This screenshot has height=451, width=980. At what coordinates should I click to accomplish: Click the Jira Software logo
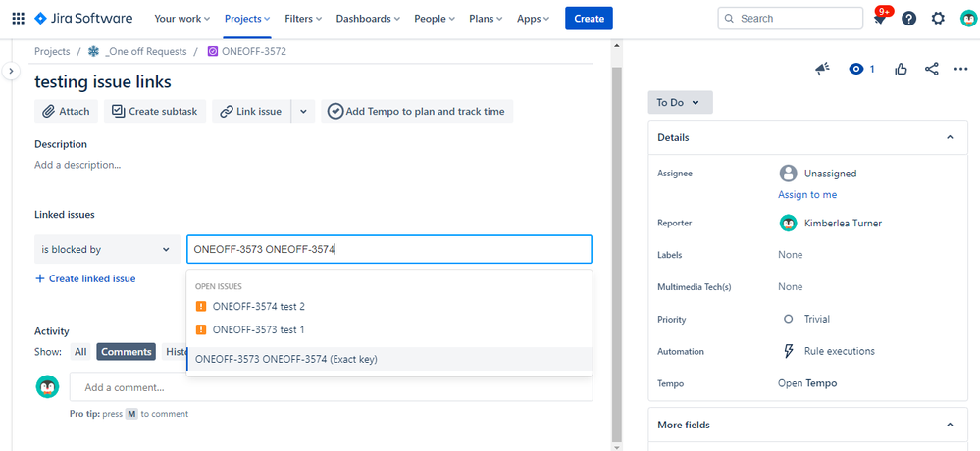83,18
